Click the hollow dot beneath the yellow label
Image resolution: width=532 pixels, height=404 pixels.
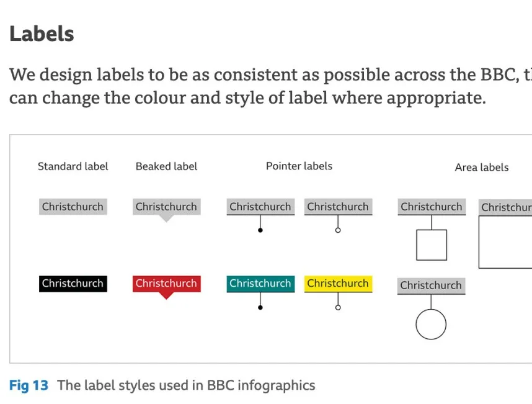338,308
